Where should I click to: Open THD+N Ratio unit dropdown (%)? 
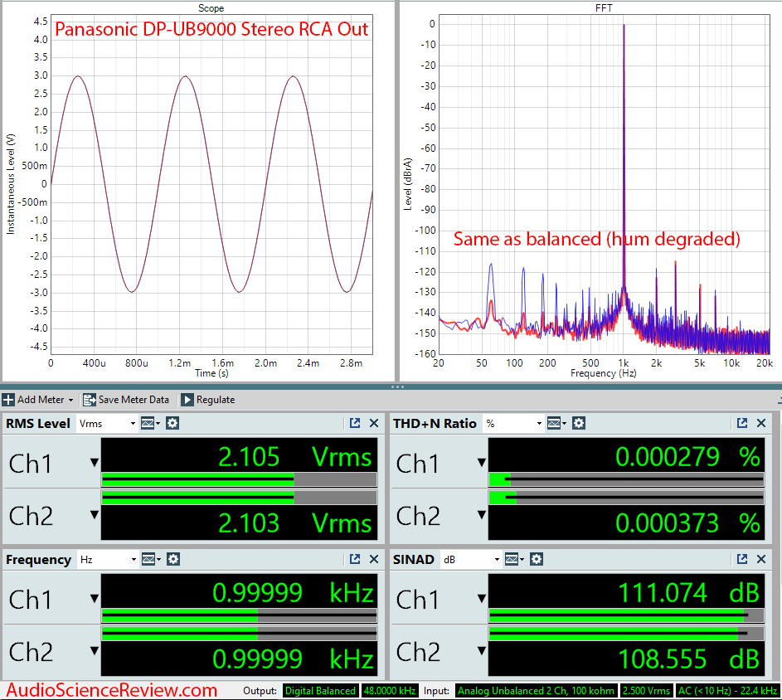click(513, 424)
